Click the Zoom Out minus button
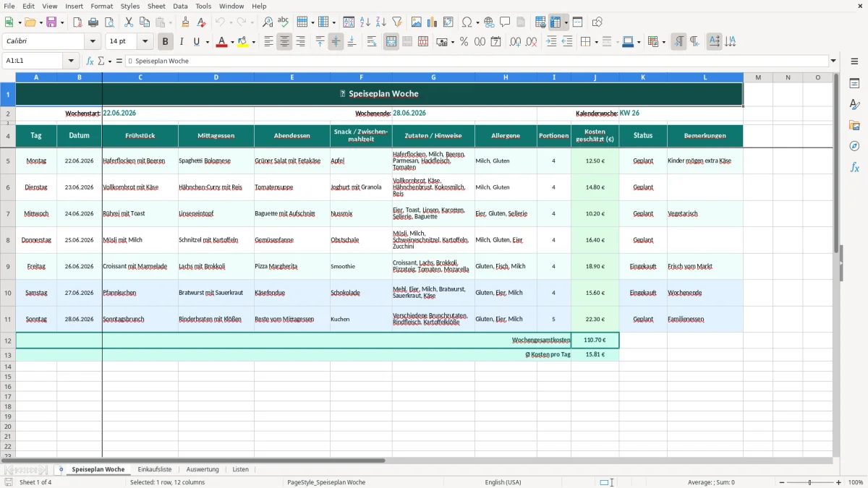This screenshot has height=488, width=868. [780, 482]
